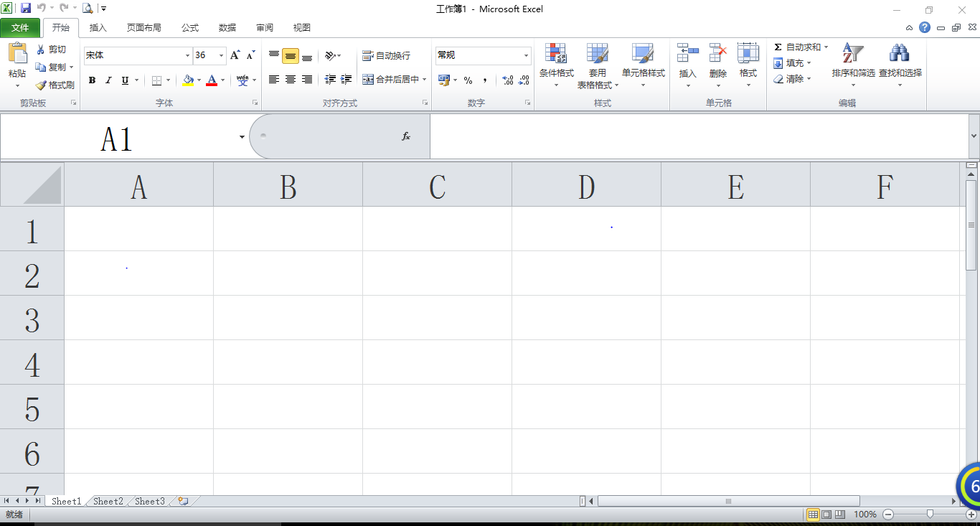
Task: Click the Undo arrow icon
Action: pos(42,9)
